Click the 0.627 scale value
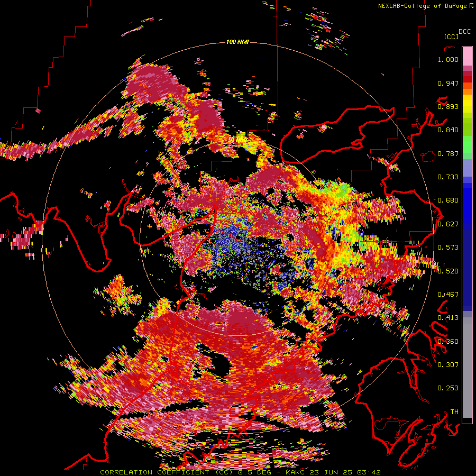 pos(448,224)
